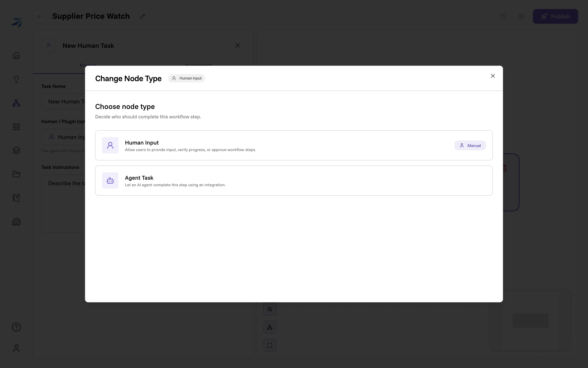Switch to the Prompt tab

click(x=88, y=65)
